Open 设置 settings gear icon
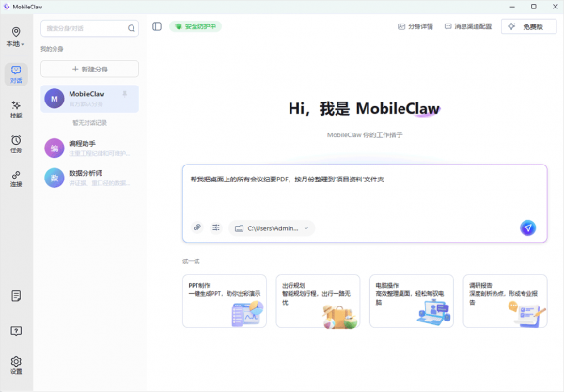The width and height of the screenshot is (564, 392). (x=16, y=366)
